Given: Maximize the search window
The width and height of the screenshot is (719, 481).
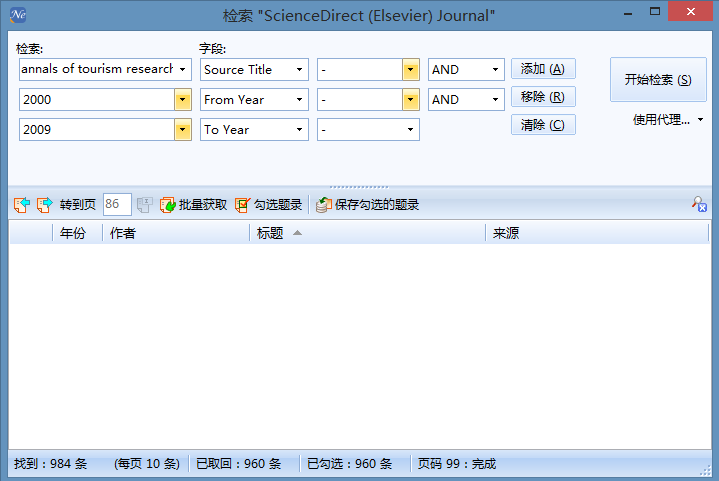Looking at the screenshot, I should click(655, 12).
